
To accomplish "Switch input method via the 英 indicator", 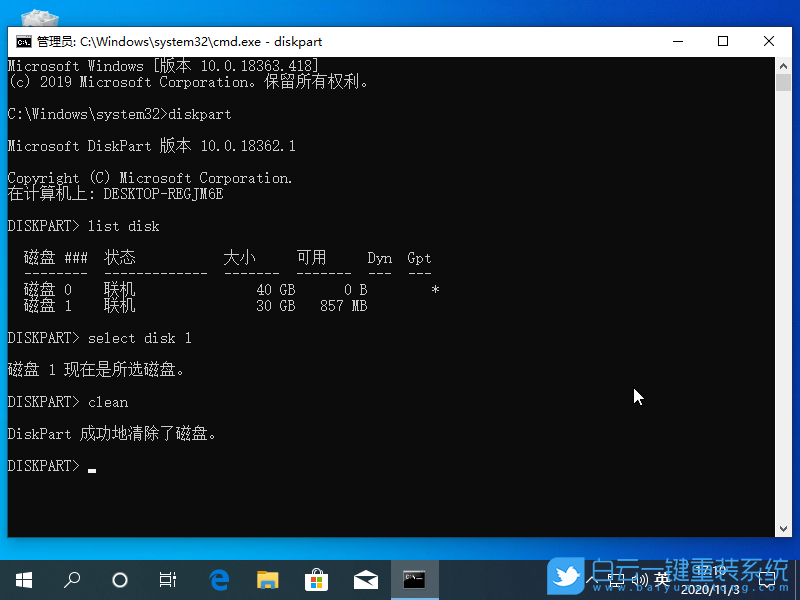I will (662, 580).
